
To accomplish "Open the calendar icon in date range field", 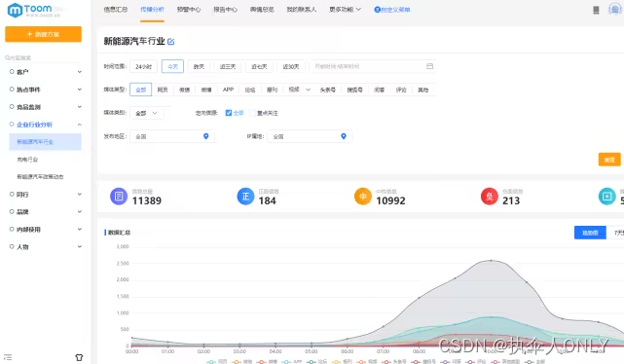I will click(429, 66).
